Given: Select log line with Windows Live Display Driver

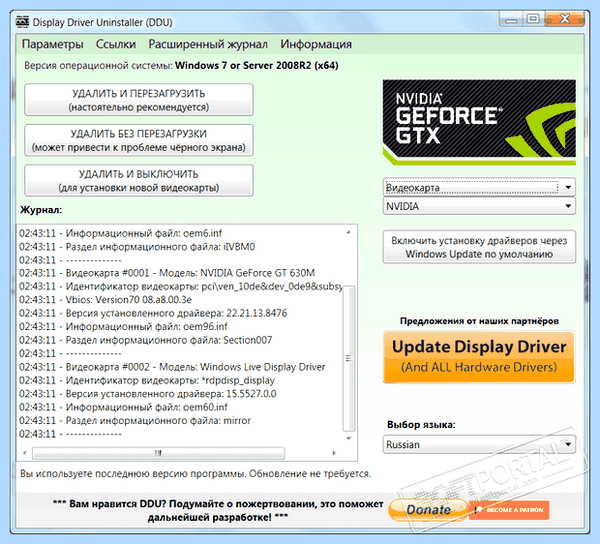Looking at the screenshot, I should [x=172, y=367].
